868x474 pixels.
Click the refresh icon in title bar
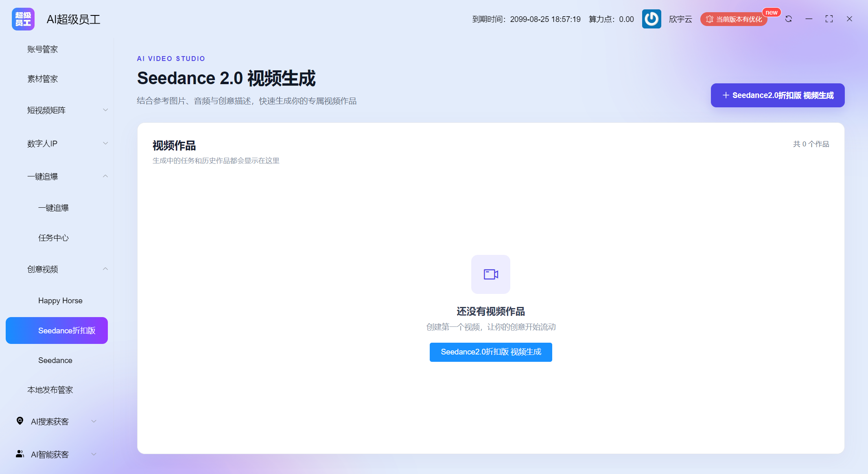coord(789,19)
